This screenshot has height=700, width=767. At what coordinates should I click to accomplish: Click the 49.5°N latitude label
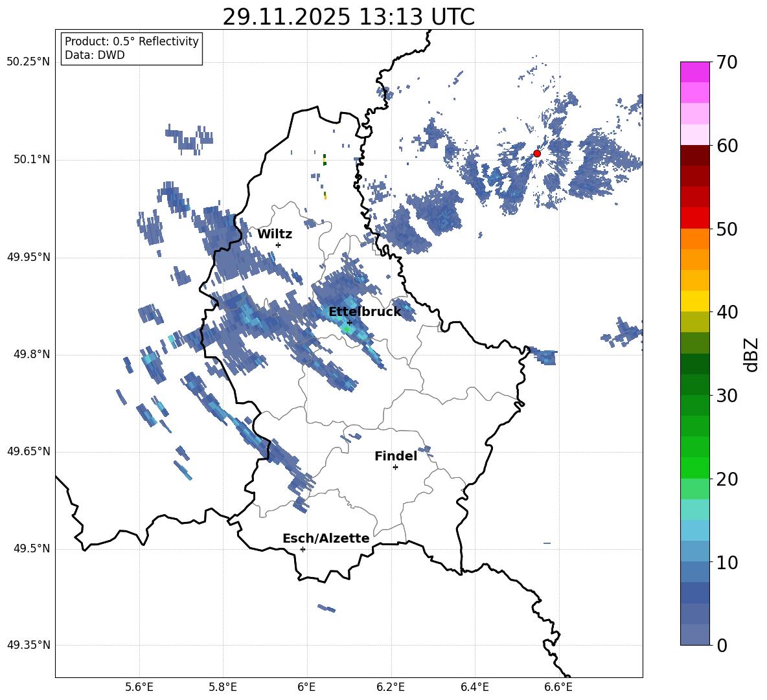click(32, 548)
